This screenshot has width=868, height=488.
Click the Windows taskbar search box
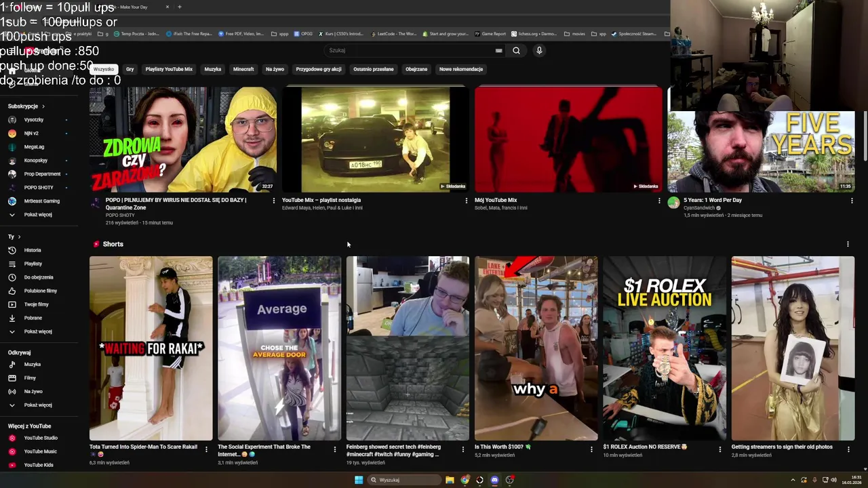(405, 480)
